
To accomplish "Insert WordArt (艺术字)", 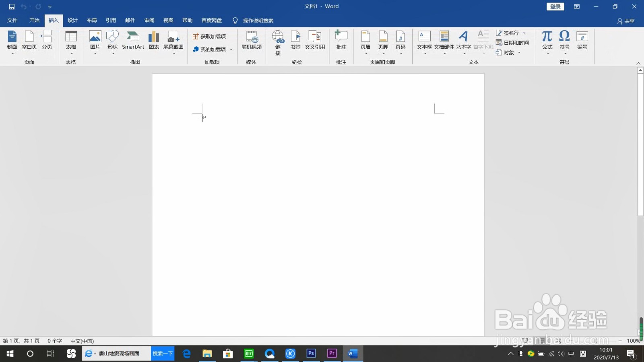I will 464,42.
